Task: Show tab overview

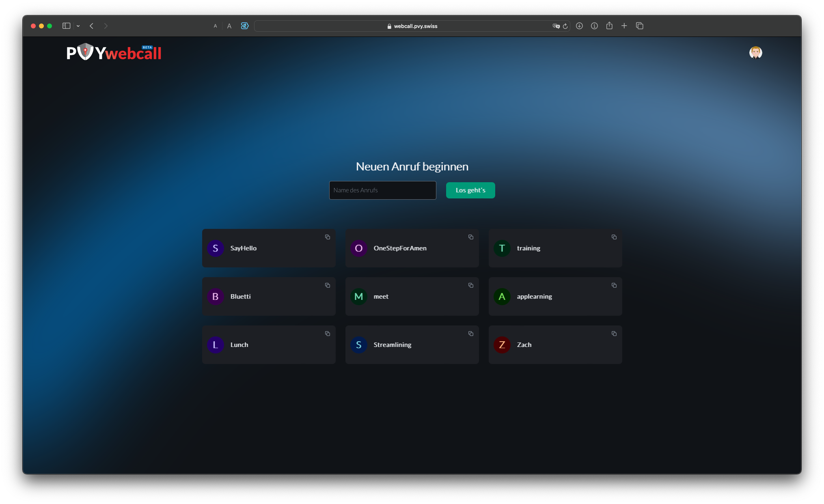Action: [x=640, y=26]
